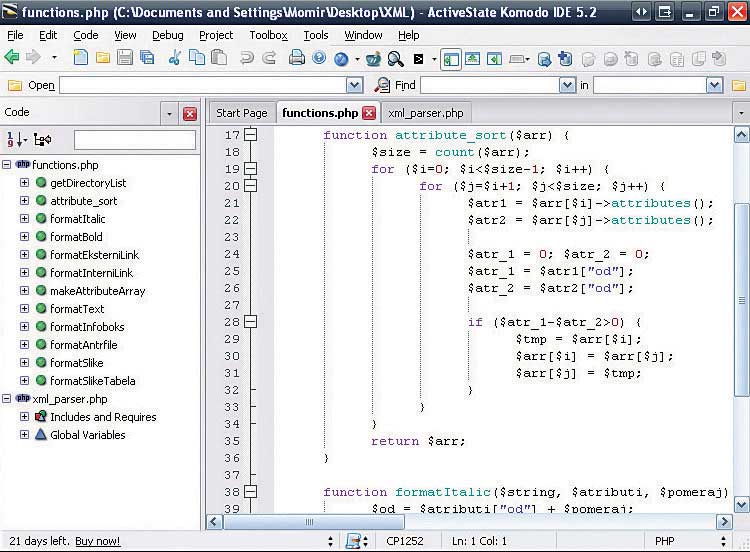The height and width of the screenshot is (552, 750).
Task: Redo the last undone edit
Action: tap(269, 58)
